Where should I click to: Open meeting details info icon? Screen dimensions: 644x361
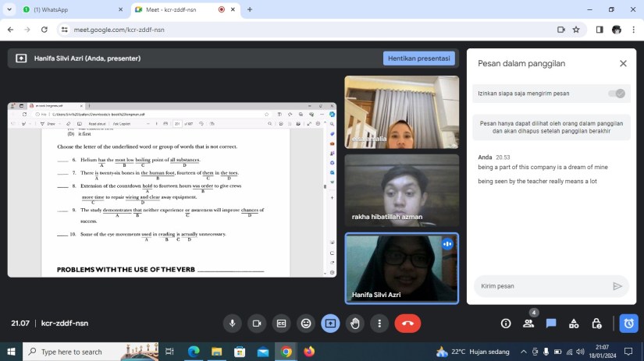tap(506, 324)
